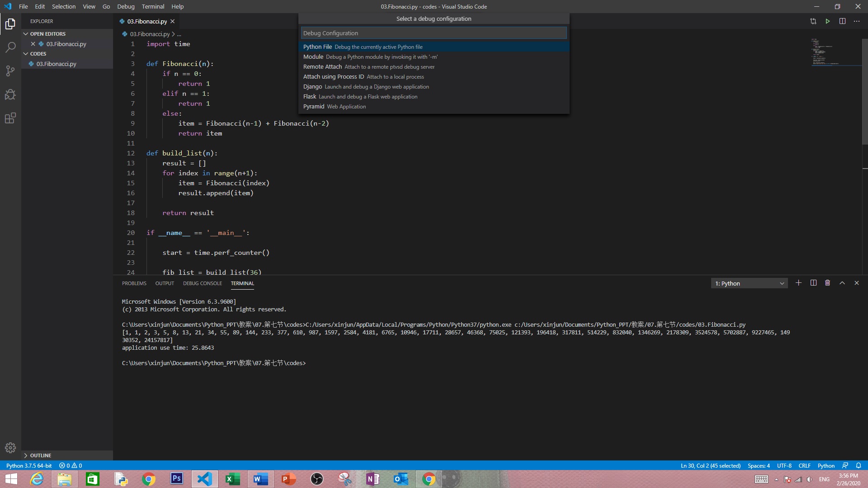
Task: Click the PROBLEMS tab in panel
Action: click(134, 283)
